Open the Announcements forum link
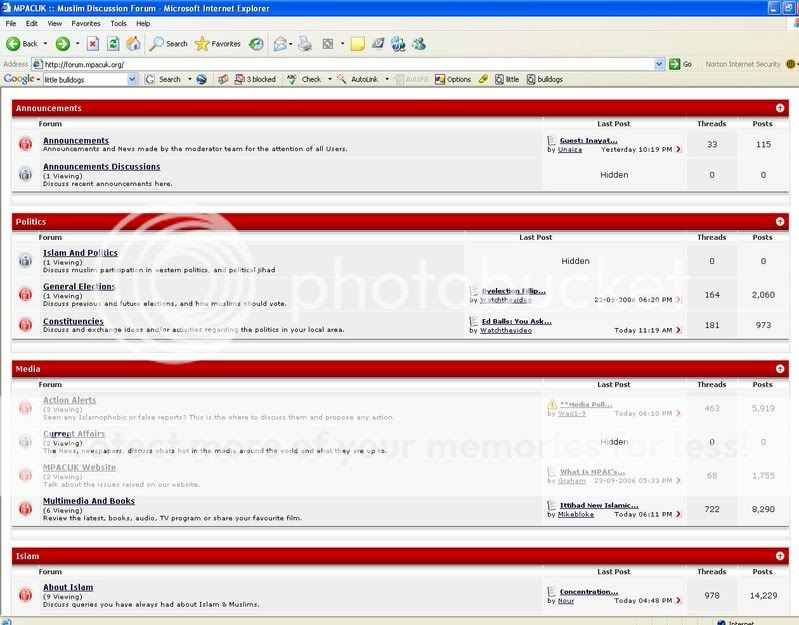Screen dimensions: 799x625 coord(76,141)
